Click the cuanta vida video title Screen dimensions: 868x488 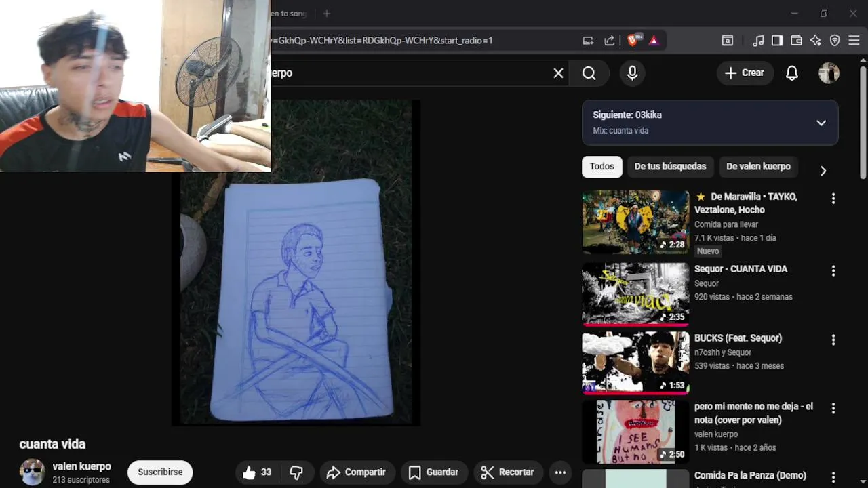[x=52, y=444]
